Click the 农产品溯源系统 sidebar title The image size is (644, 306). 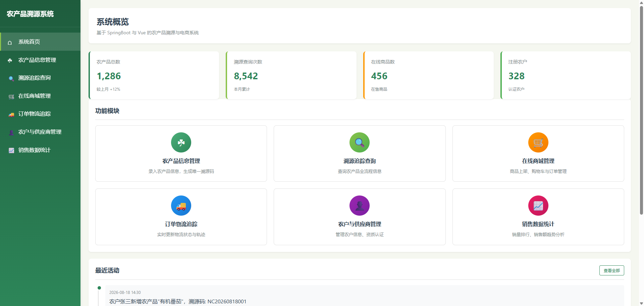pyautogui.click(x=30, y=14)
